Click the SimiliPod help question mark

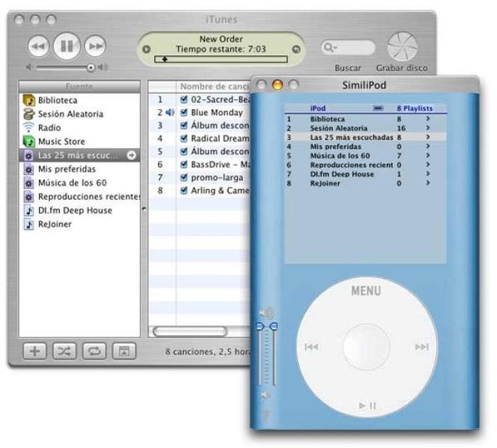[x=265, y=416]
